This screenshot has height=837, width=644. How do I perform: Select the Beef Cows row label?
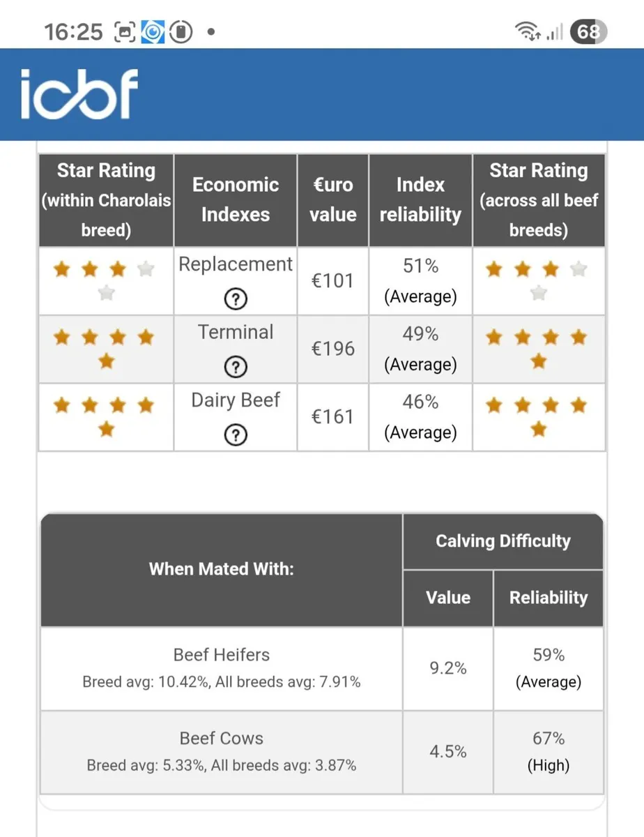(x=222, y=739)
